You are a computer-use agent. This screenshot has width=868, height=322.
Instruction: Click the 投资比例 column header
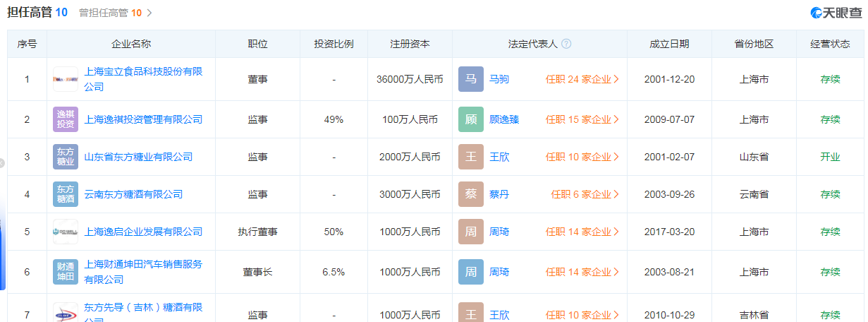[334, 44]
